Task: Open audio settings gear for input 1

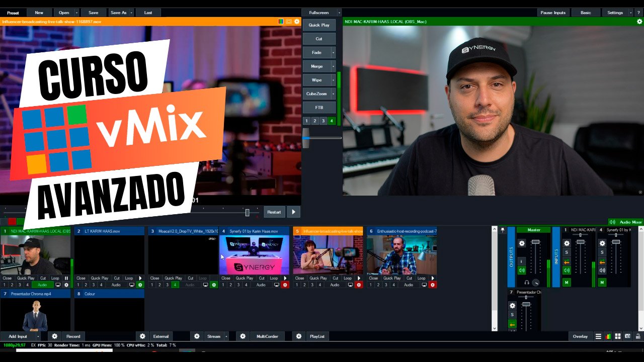Action: coord(567,243)
